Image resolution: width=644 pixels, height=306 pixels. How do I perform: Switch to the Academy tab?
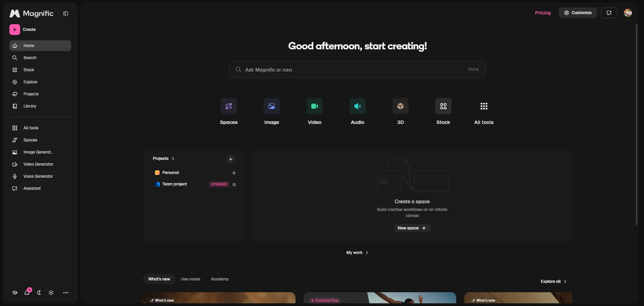point(220,279)
